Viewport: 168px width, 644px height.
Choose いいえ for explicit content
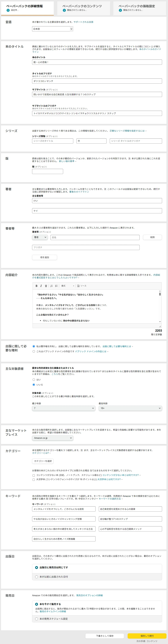(34, 385)
